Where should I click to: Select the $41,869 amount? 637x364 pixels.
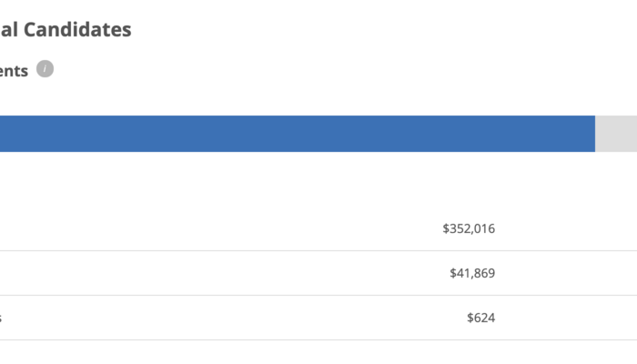pos(472,273)
